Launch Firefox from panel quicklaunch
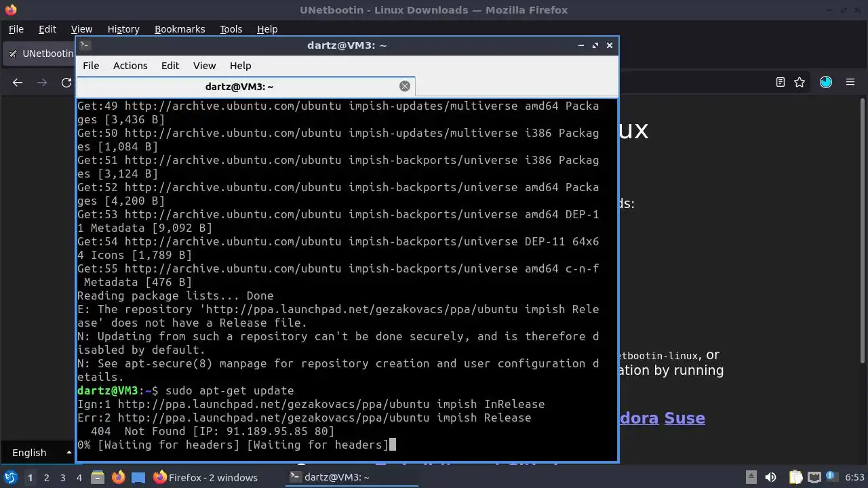868x488 pixels. (118, 477)
